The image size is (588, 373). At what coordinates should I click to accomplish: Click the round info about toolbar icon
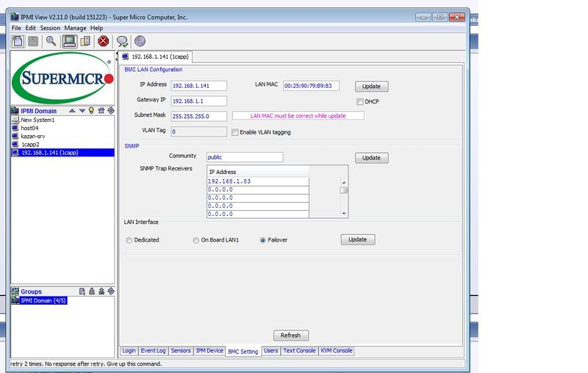click(x=140, y=42)
